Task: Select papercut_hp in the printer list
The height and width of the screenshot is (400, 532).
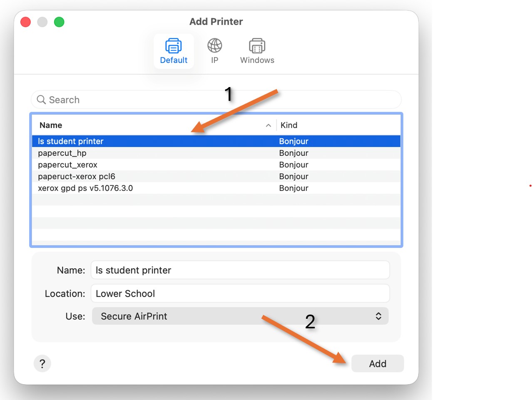Action: [x=216, y=153]
